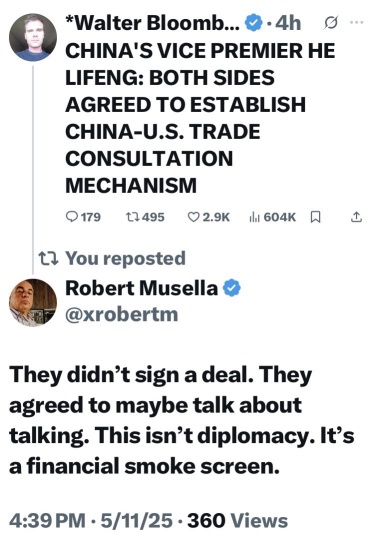Open the 4h timestamp on the top tweet
Viewport: 374px width, 556px height.
point(288,23)
